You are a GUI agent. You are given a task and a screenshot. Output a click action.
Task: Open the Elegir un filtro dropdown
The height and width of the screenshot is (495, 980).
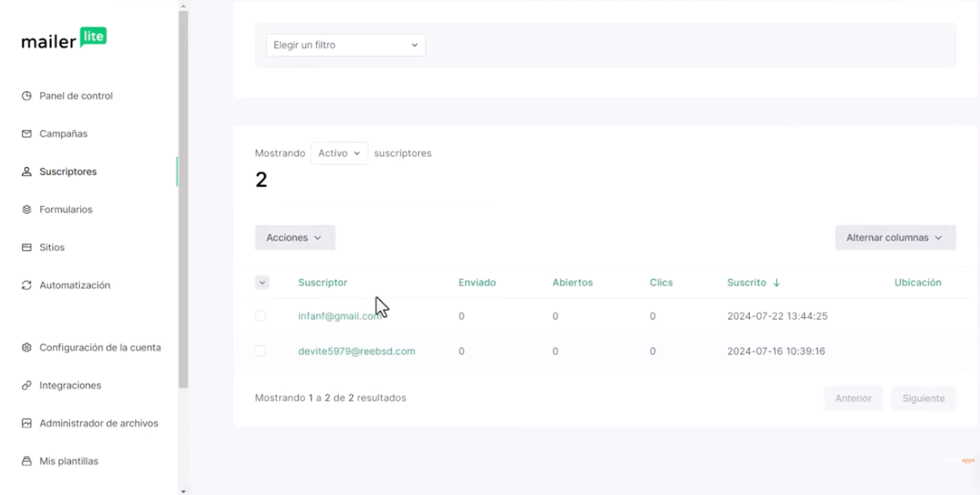click(x=345, y=45)
